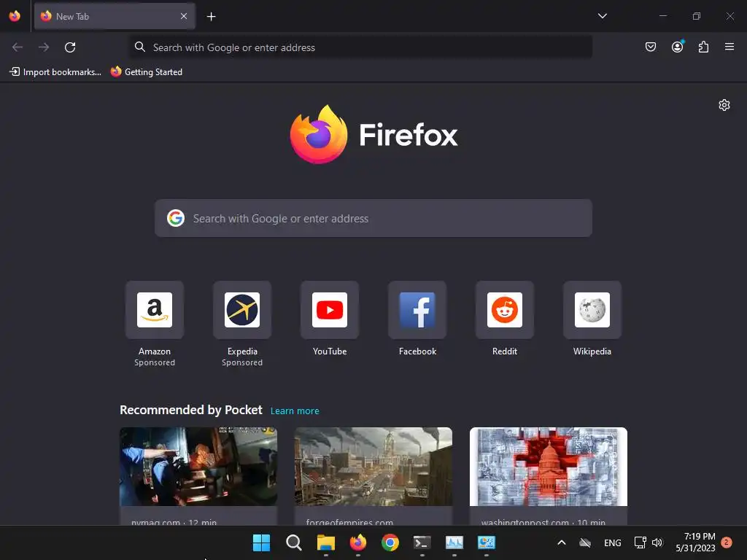Close the New Tab tab
747x560 pixels.
click(184, 16)
